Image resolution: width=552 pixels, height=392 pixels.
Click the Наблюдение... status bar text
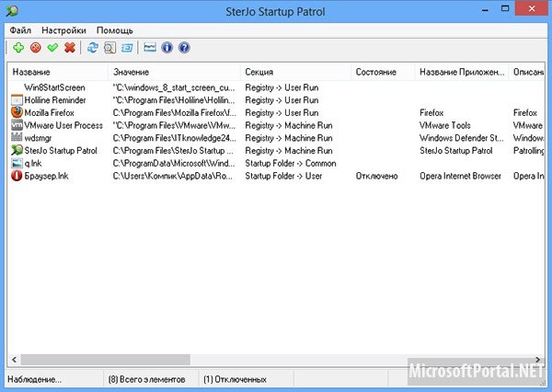[x=35, y=379]
